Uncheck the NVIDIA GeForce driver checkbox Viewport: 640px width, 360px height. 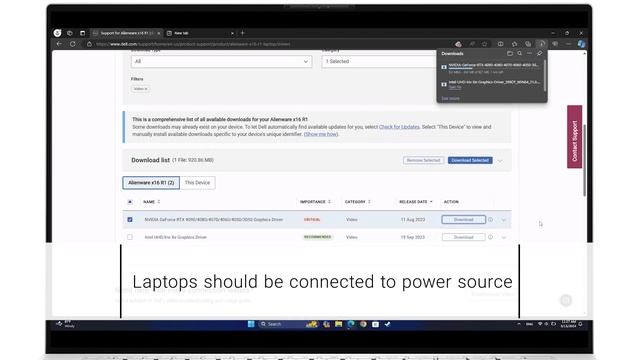(x=130, y=220)
